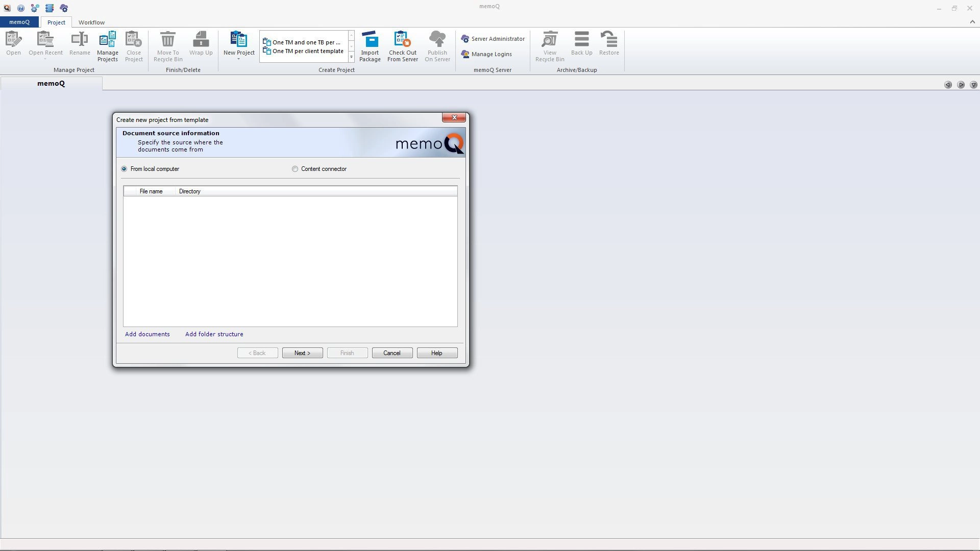The width and height of the screenshot is (980, 551).
Task: Select the Content connector radio button
Action: tap(295, 169)
